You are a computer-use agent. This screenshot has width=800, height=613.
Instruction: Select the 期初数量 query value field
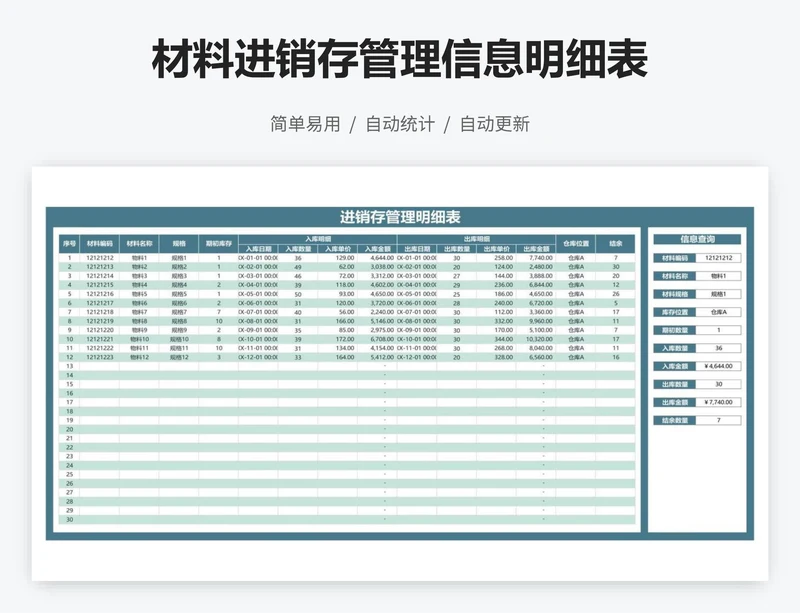(x=718, y=330)
